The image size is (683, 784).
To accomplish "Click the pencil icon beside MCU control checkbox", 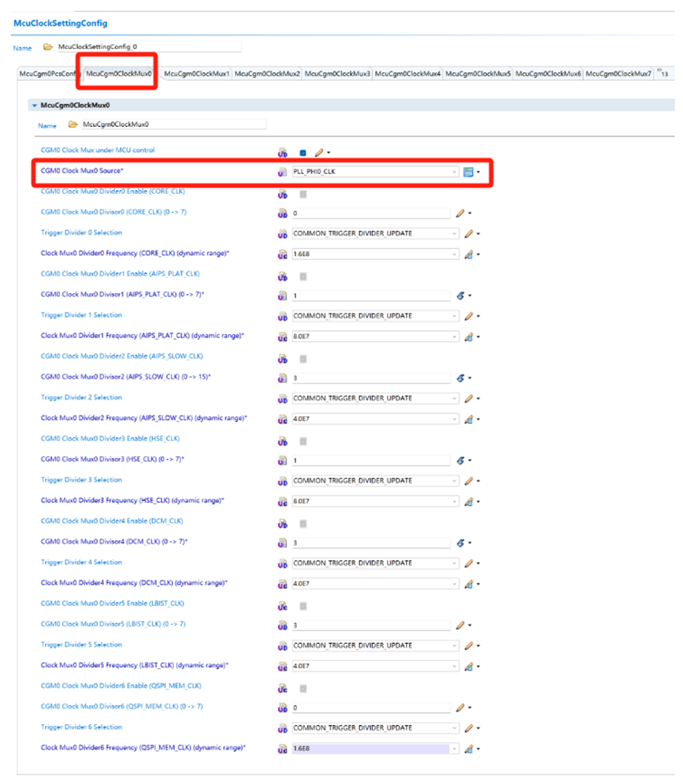I will (318, 152).
